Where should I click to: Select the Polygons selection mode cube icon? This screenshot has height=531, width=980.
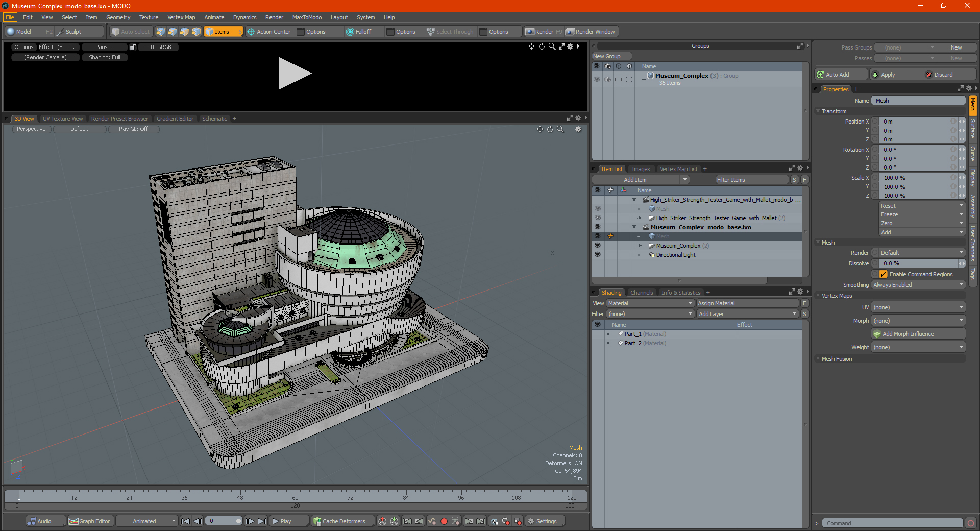pos(184,32)
